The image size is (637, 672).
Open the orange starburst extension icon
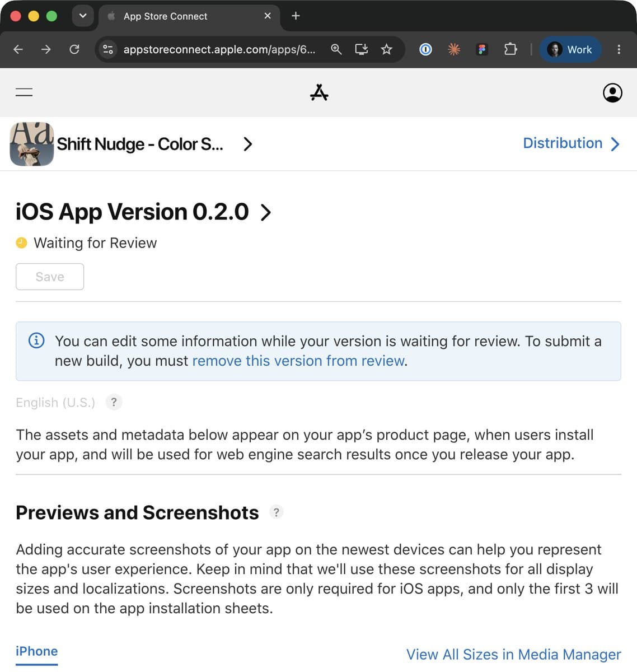pyautogui.click(x=454, y=49)
